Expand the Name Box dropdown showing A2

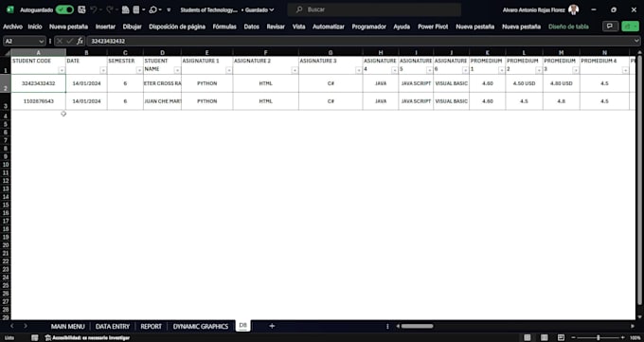41,41
